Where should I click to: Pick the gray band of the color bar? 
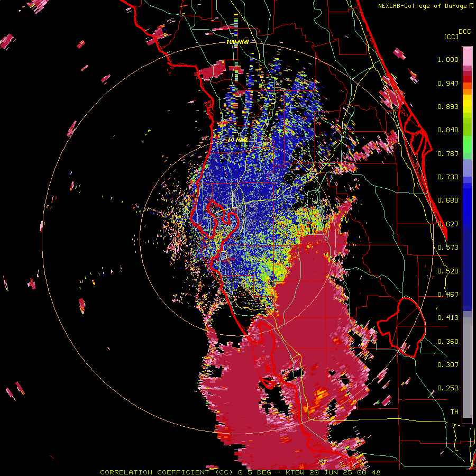click(x=467, y=368)
